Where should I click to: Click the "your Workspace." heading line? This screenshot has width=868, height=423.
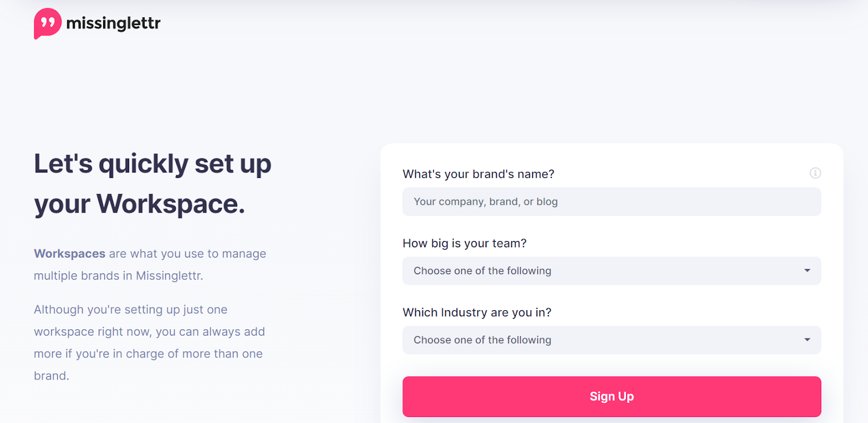(139, 204)
